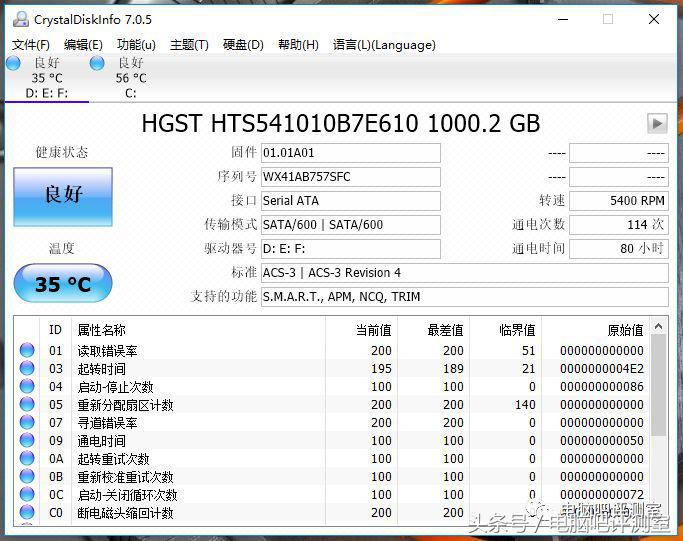Click the serial number field WX41AB757SFC
The image size is (683, 541).
click(x=350, y=177)
